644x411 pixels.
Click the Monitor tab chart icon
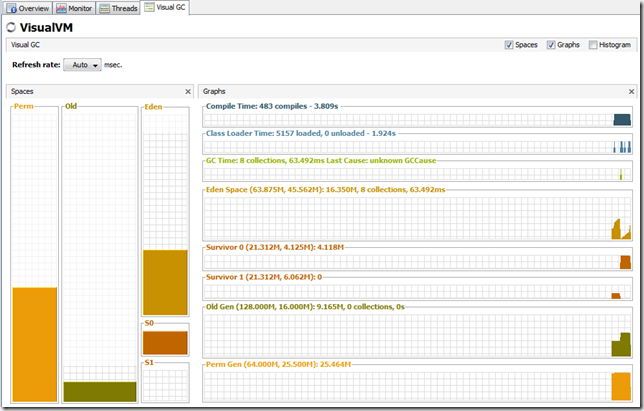pos(61,9)
